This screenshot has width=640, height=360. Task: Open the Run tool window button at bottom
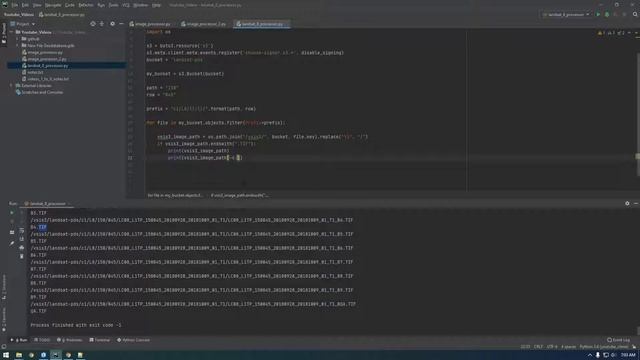coord(19,340)
